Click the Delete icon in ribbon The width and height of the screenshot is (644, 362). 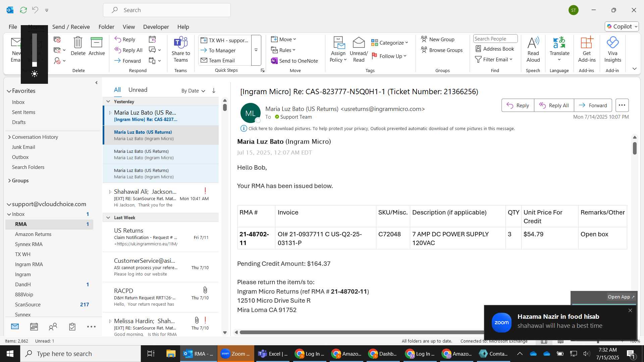pyautogui.click(x=78, y=46)
